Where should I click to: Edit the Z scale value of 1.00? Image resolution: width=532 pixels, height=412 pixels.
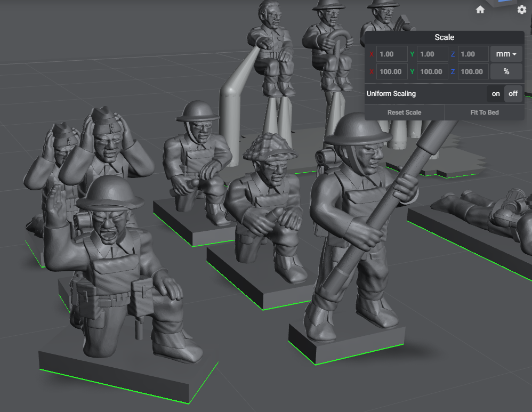(472, 53)
